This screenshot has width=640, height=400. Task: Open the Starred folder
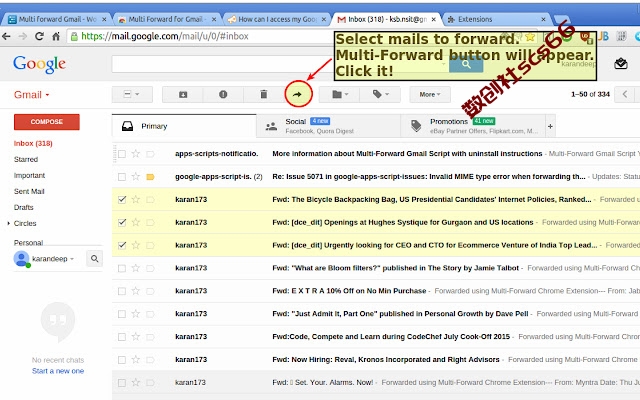tap(26, 159)
